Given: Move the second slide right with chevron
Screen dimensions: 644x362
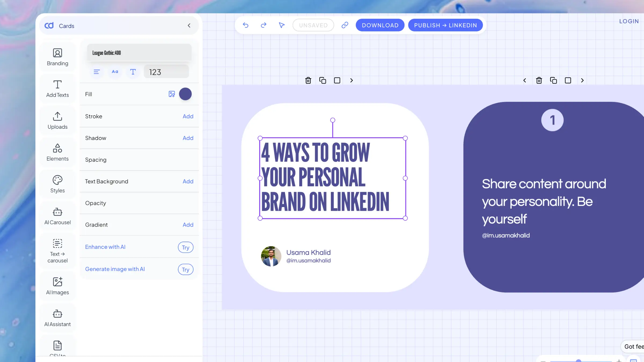Looking at the screenshot, I should point(582,80).
